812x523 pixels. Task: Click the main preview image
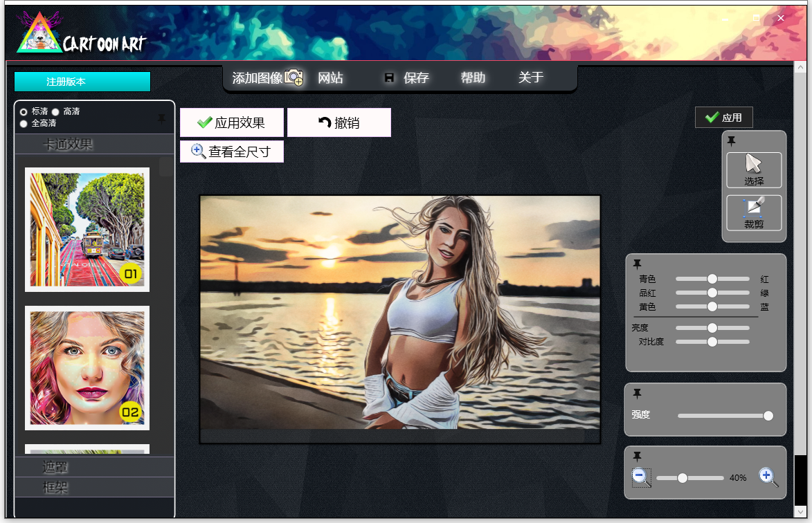(x=400, y=313)
